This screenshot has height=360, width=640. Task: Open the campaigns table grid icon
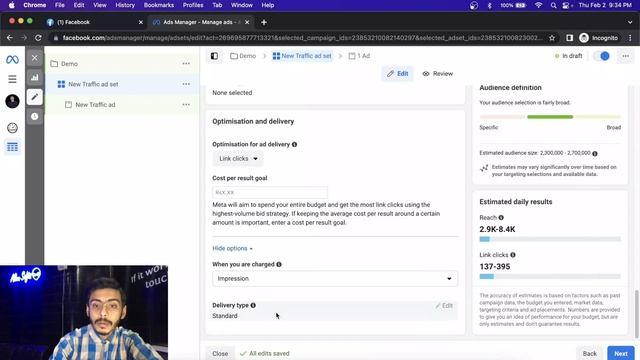(12, 147)
